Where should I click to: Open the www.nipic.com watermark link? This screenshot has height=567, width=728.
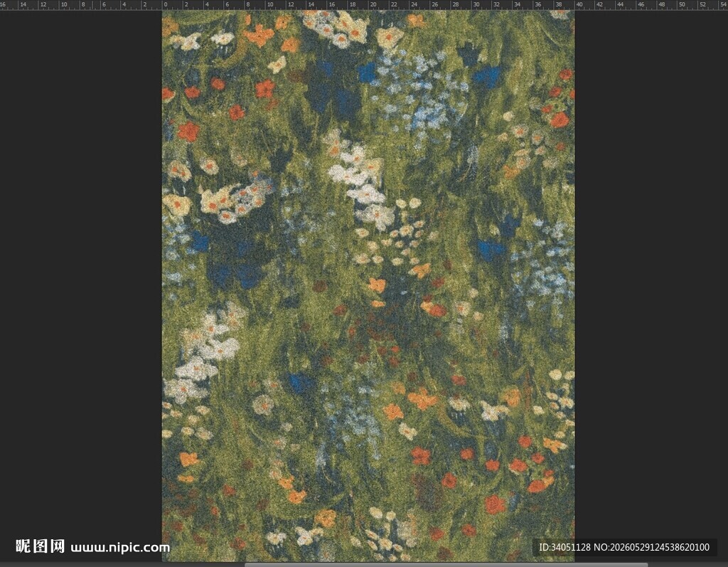pyautogui.click(x=120, y=548)
